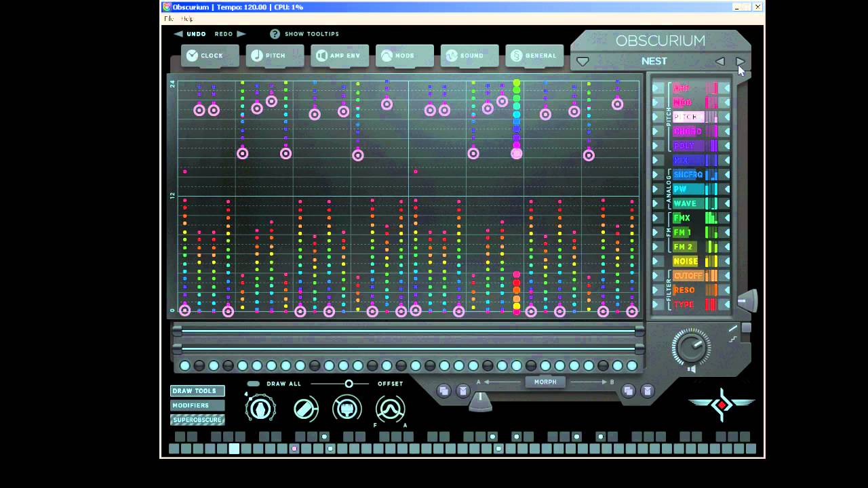
Task: Select the brush draw tool
Action: pyautogui.click(x=347, y=409)
